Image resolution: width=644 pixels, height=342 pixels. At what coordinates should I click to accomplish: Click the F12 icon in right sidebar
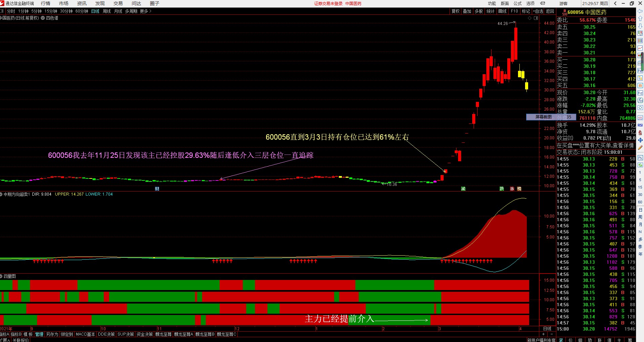pos(640,93)
